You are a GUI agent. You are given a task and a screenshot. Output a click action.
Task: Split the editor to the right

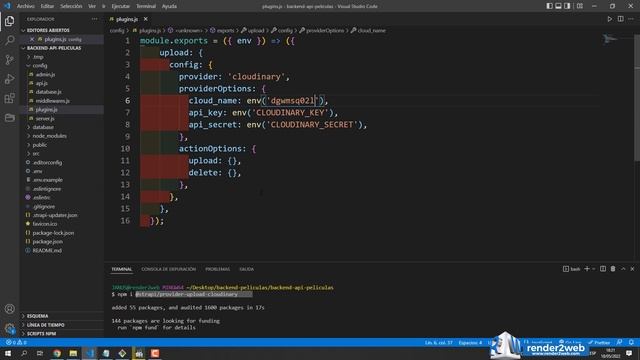[x=620, y=19]
